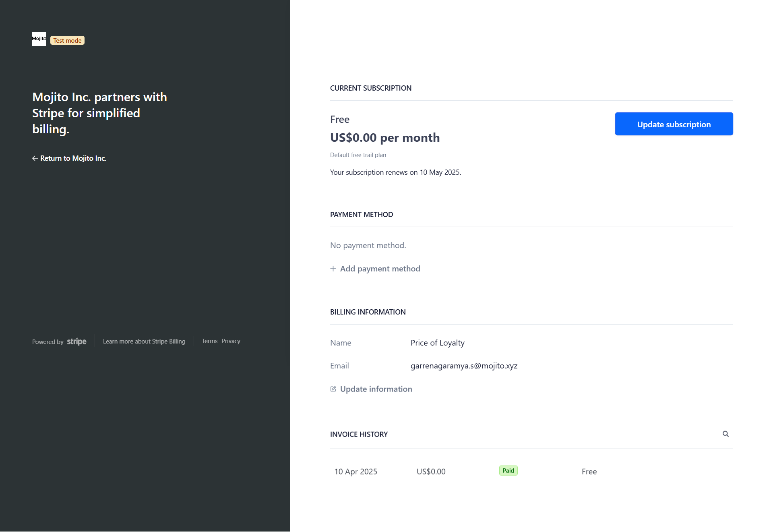Click the pencil icon next to Update information
The image size is (773, 532).
tap(333, 389)
